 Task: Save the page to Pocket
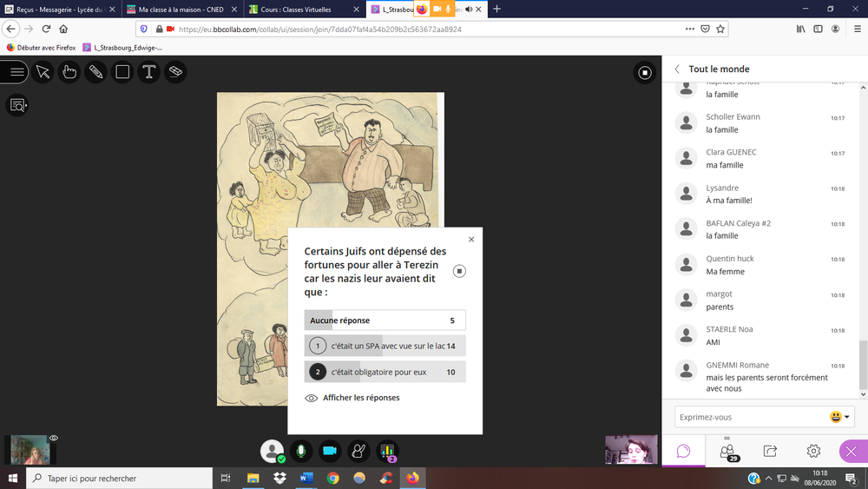pos(705,29)
